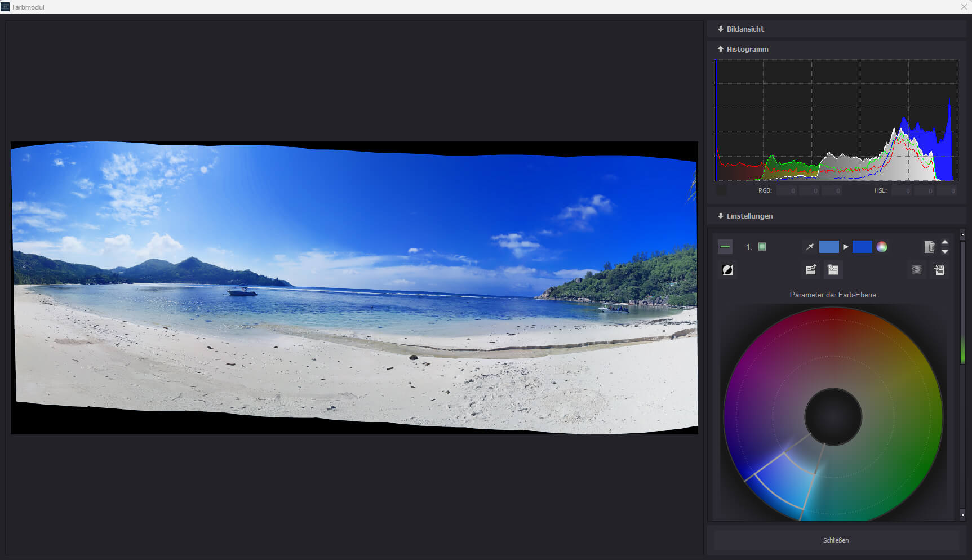Delete color layer with the trash icon
Viewport: 972px width, 560px height.
click(x=929, y=247)
